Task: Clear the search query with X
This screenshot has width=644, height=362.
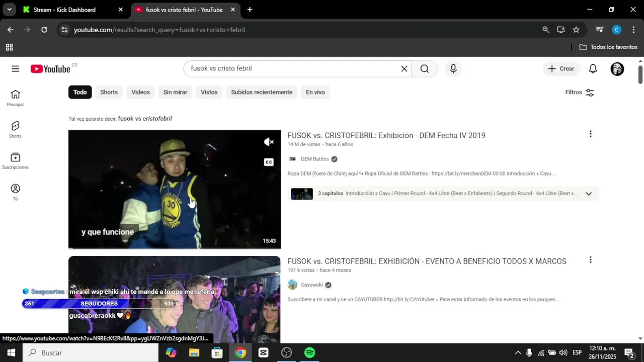Action: tap(404, 69)
